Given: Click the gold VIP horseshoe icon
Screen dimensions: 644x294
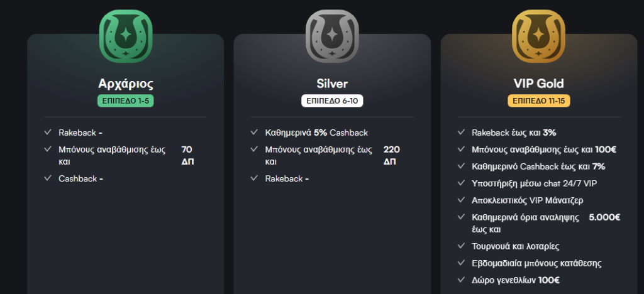Looking at the screenshot, I should pyautogui.click(x=538, y=36).
